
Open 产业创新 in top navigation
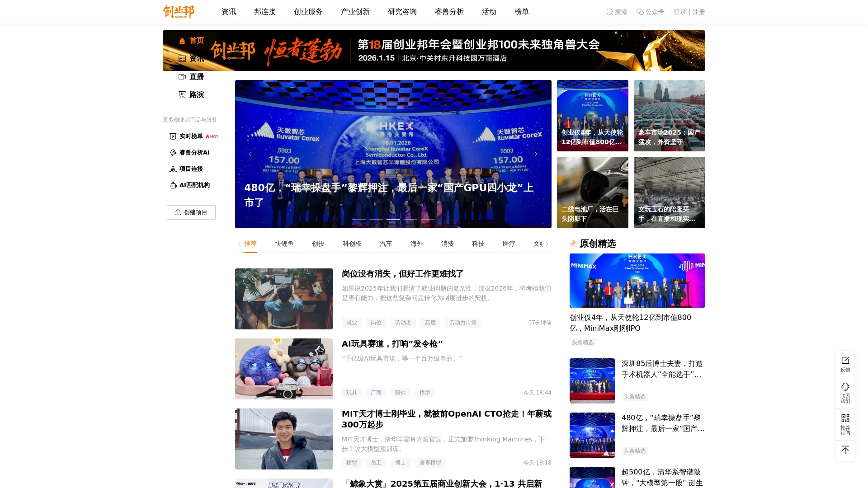[x=355, y=12]
